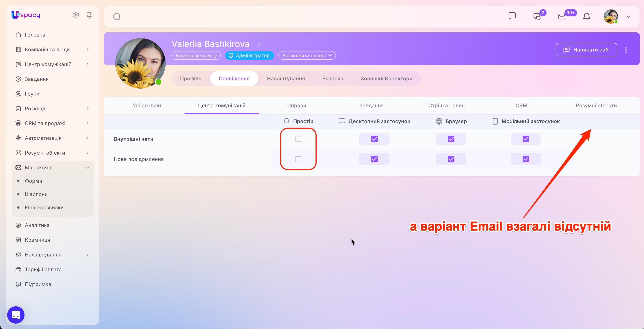Open notifications bell in header
The width and height of the screenshot is (644, 329).
587,17
